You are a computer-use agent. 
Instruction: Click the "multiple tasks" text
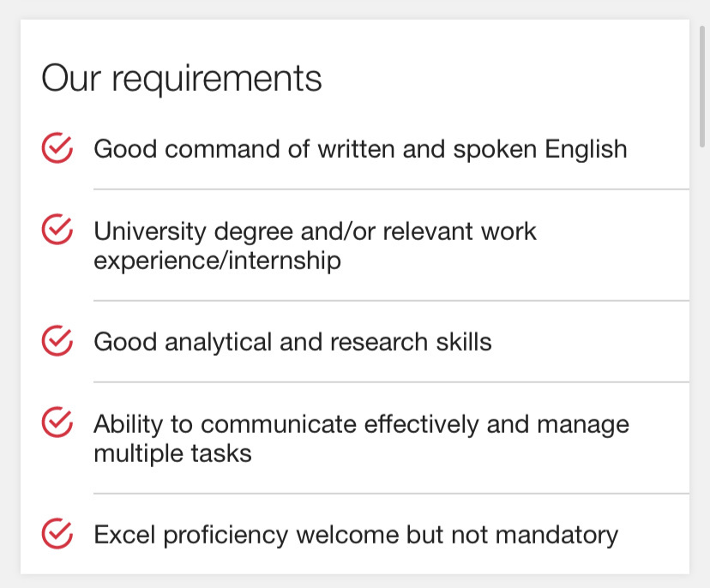pyautogui.click(x=172, y=453)
